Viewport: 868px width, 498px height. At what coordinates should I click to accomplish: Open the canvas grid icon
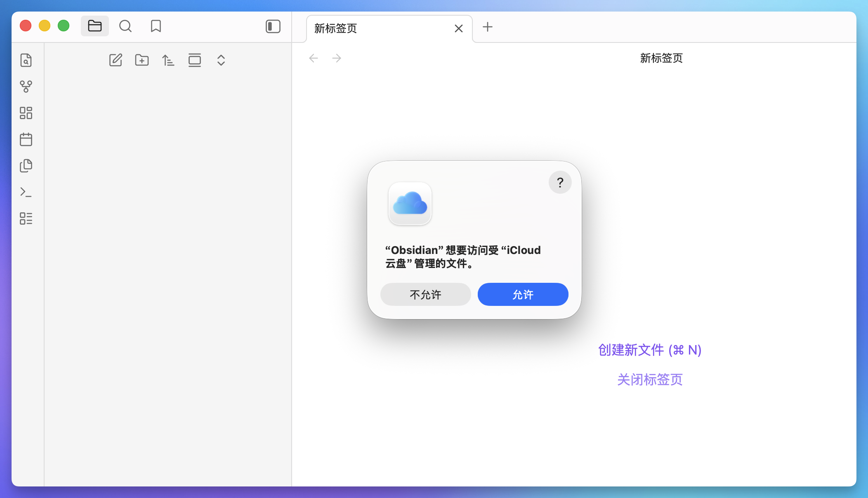(x=26, y=113)
